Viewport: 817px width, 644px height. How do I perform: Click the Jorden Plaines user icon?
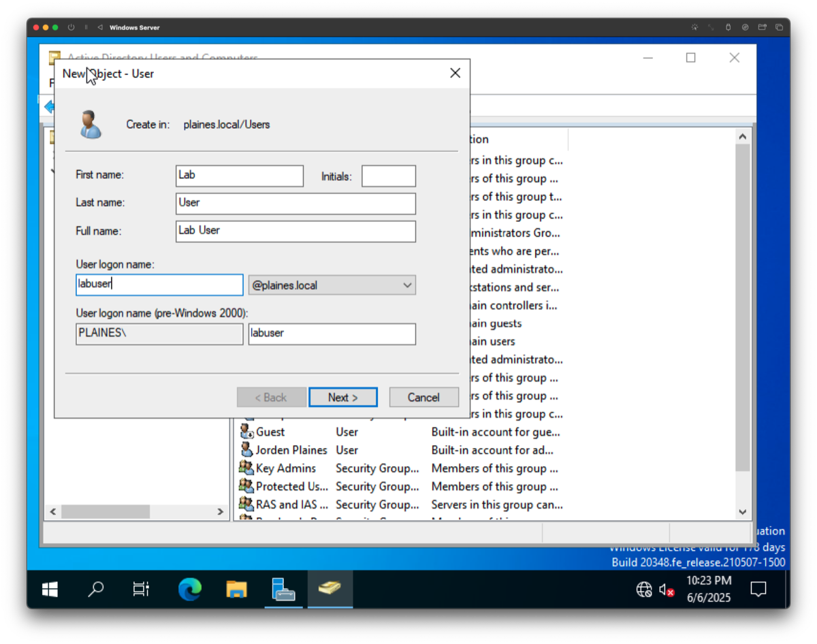(246, 450)
